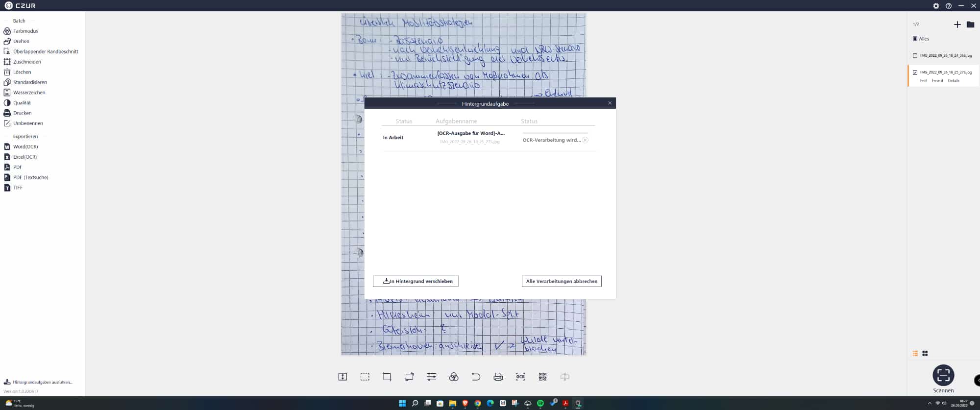Image resolution: width=980 pixels, height=410 pixels.
Task: Open the QR code scanner tool
Action: pos(542,377)
